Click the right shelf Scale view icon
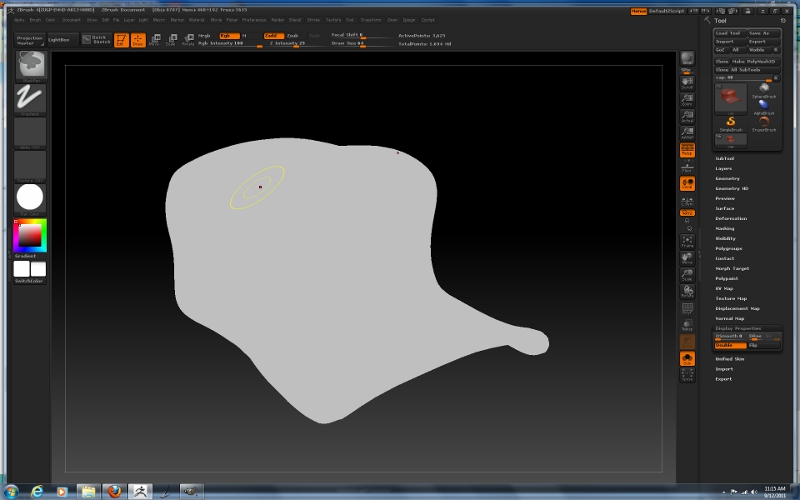This screenshot has height=500, width=800. (x=687, y=276)
